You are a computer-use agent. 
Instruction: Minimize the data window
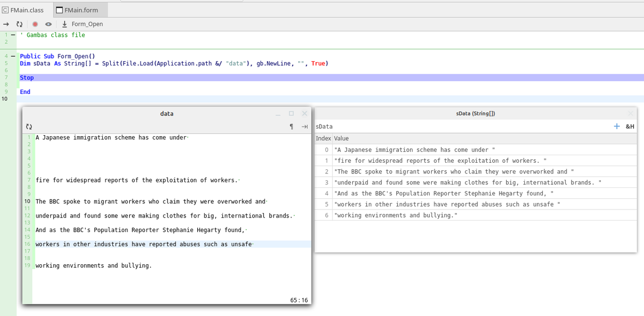pos(278,114)
